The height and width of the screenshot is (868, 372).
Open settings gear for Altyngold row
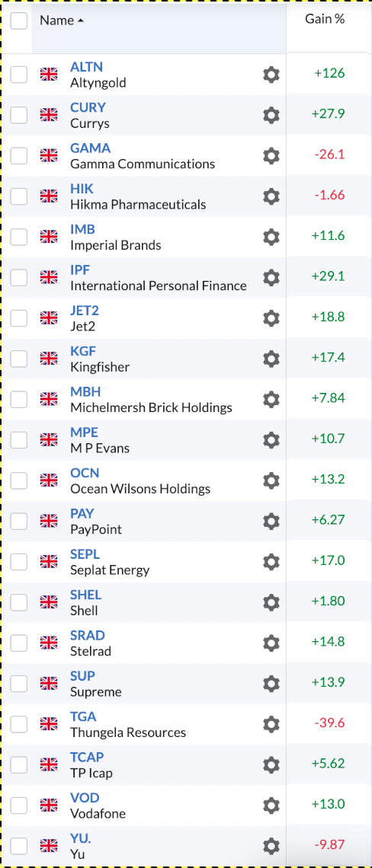271,75
